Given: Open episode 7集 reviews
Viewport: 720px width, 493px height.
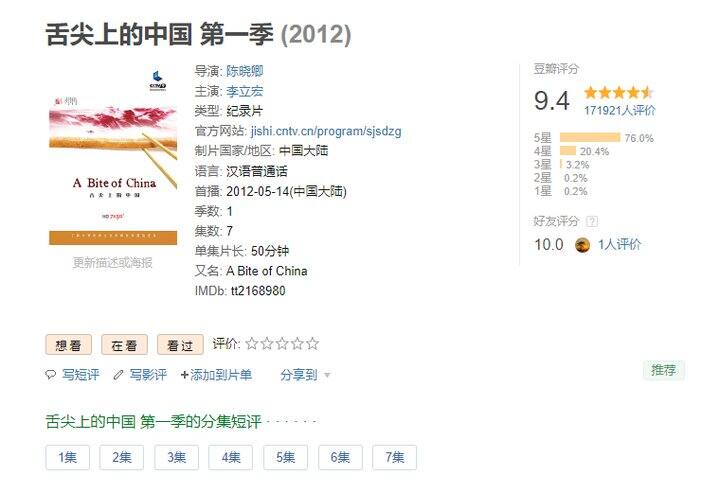Looking at the screenshot, I should (394, 457).
